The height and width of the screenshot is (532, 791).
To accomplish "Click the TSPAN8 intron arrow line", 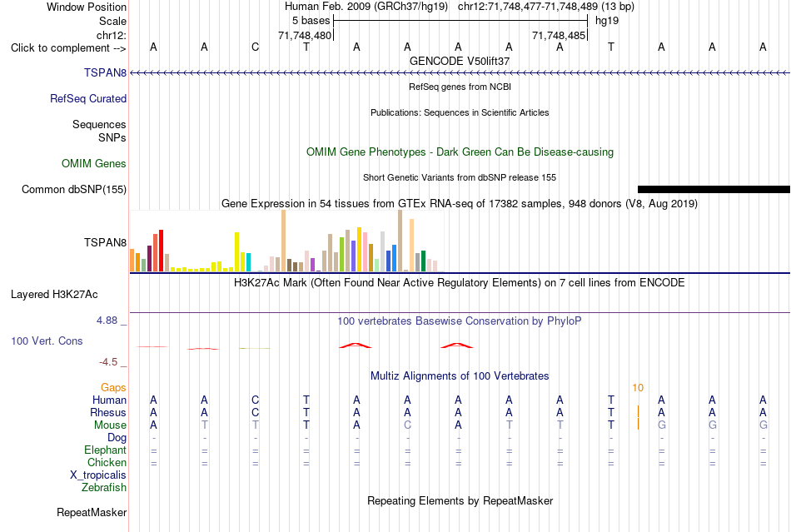I will coord(460,73).
